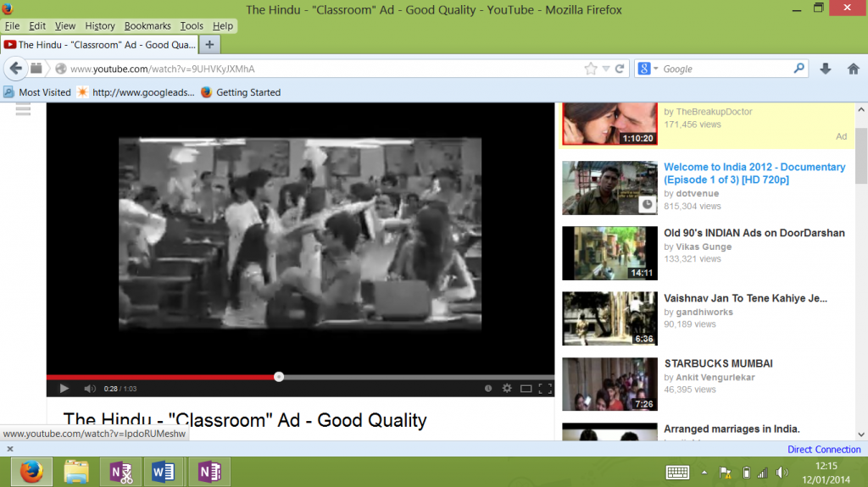Mute the video with the speaker icon
Image resolution: width=868 pixels, height=487 pixels.
(89, 389)
